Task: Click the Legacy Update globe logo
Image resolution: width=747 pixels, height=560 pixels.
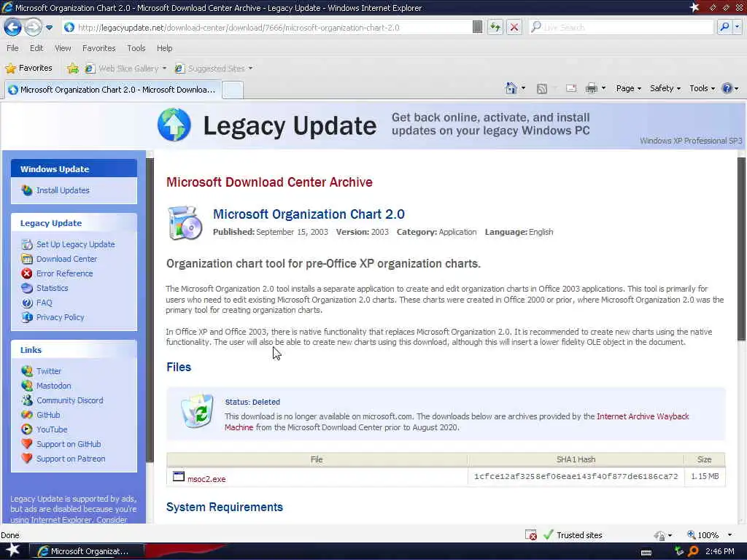Action: (174, 125)
